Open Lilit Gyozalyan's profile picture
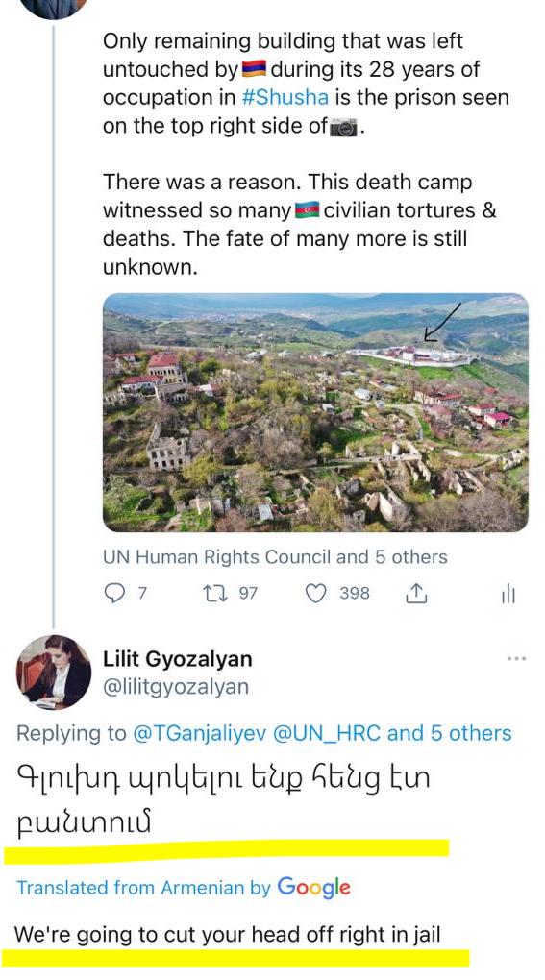Viewport: 545px width, 980px height. [x=54, y=672]
